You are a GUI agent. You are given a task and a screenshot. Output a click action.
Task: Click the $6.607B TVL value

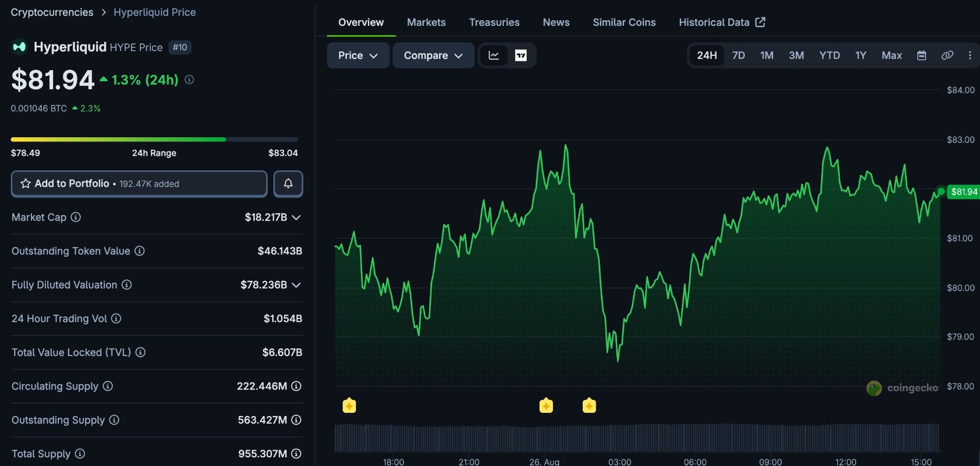pos(282,352)
